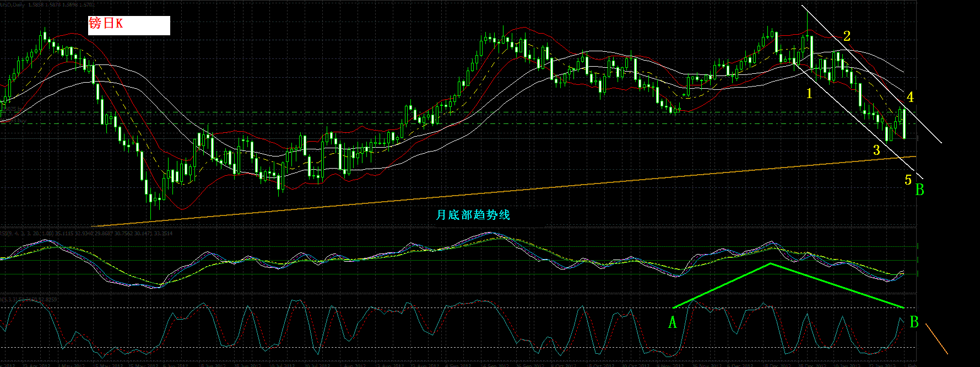Viewport: 980px width, 367px height.
Task: Select the yellow wave label 2
Action: [x=847, y=36]
